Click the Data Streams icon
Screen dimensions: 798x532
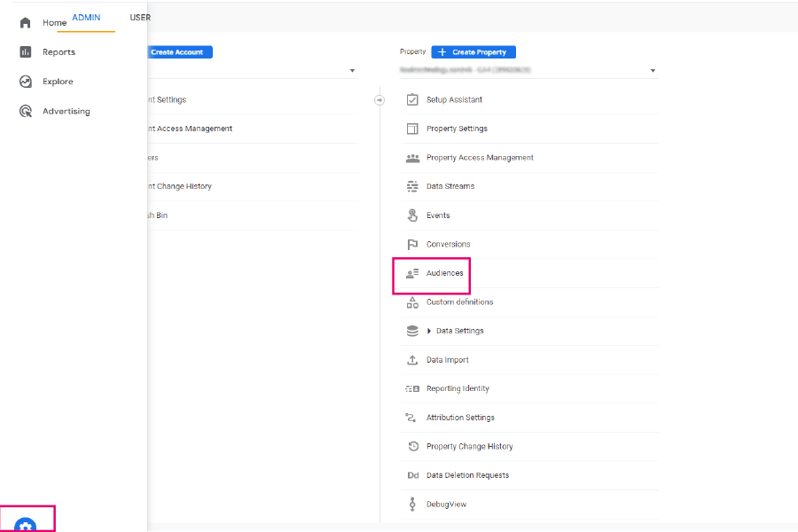pos(412,186)
